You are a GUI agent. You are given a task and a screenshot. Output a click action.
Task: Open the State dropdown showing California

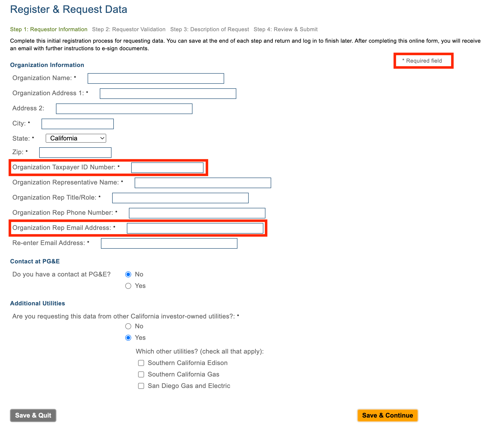click(x=76, y=138)
